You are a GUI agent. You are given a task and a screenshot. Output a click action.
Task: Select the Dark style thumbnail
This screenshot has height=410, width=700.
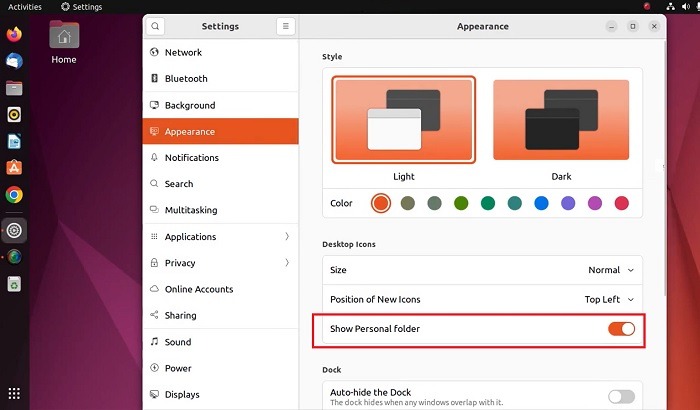point(561,120)
